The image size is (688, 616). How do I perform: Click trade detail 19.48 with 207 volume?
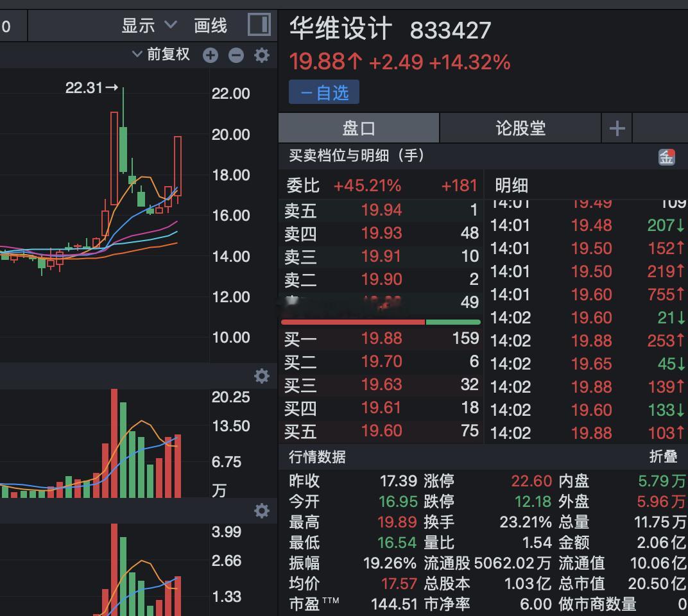click(x=587, y=225)
